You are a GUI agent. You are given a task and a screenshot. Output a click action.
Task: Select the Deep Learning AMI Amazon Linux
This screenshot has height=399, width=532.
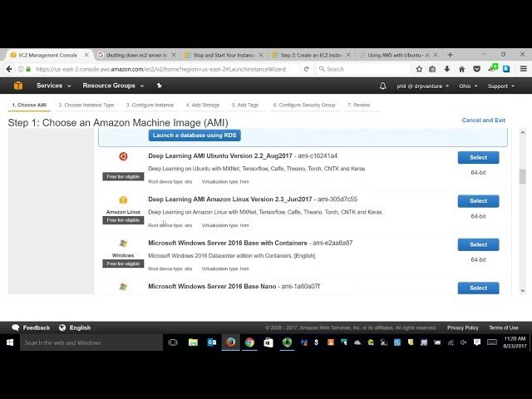tap(478, 201)
